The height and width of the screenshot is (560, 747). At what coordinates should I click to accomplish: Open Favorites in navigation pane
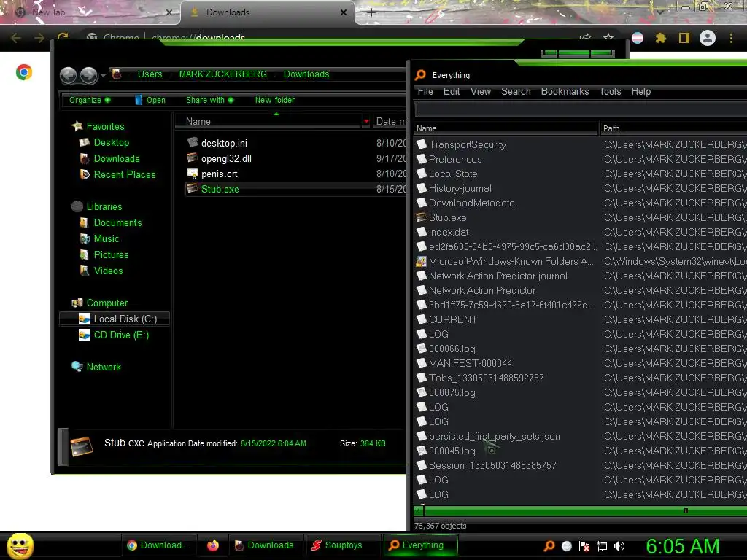105,126
